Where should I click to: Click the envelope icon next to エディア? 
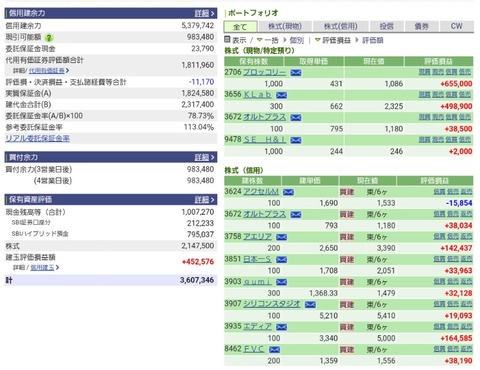click(281, 327)
